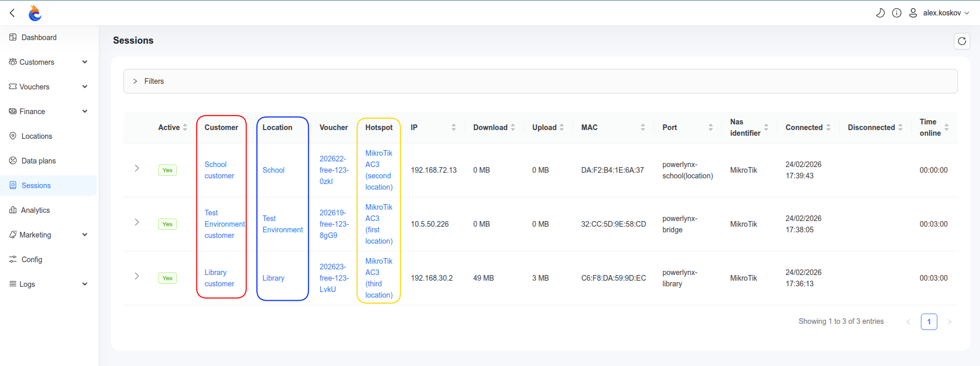
Task: Open Dashboard from the sidebar
Action: pyautogui.click(x=39, y=38)
